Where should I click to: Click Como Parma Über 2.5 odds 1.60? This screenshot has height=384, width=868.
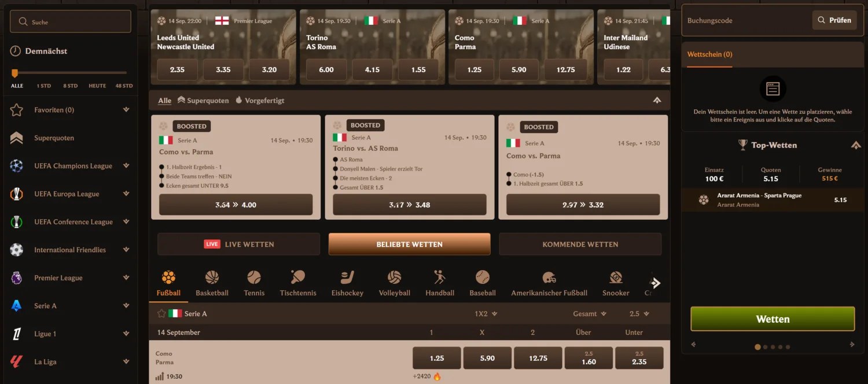tap(589, 358)
